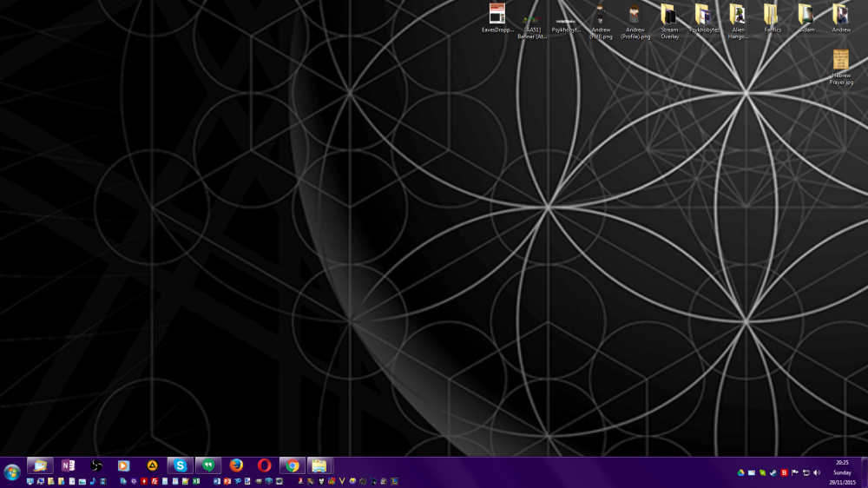The width and height of the screenshot is (868, 488).
Task: Launch OneNote from the taskbar
Action: click(x=68, y=465)
